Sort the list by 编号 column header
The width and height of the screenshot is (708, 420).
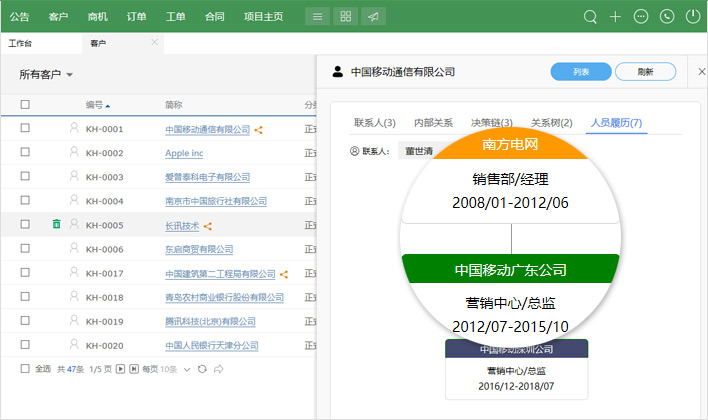point(97,104)
